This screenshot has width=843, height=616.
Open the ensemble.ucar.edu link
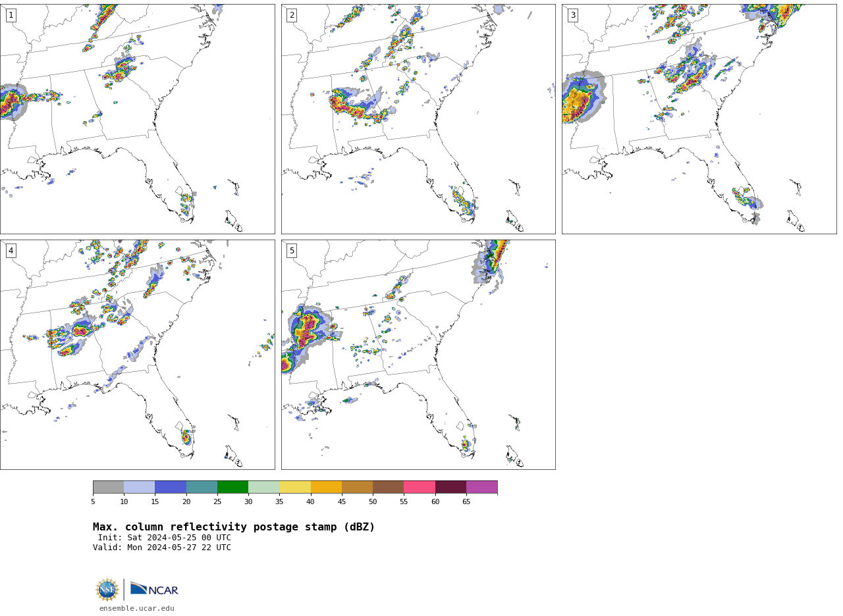coord(137,609)
